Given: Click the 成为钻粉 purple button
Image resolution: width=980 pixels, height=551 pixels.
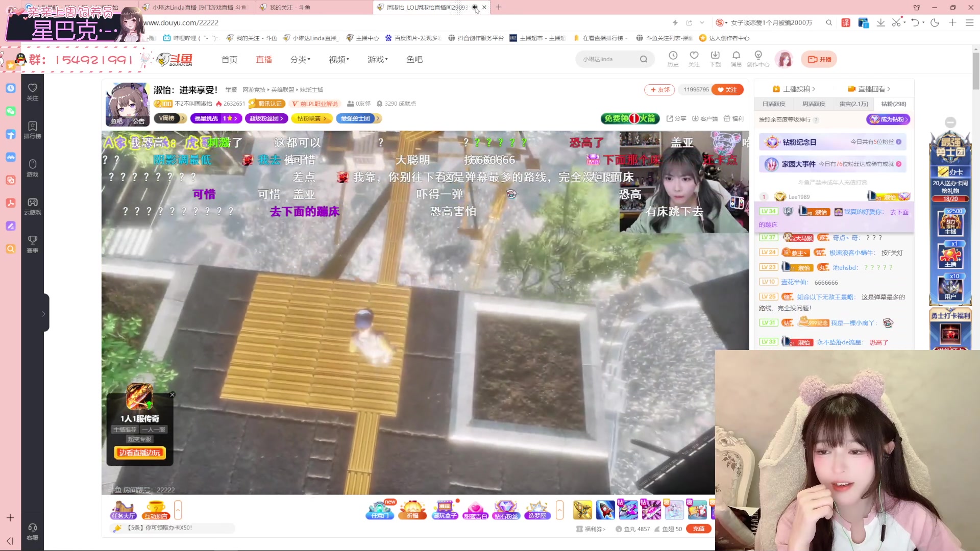Looking at the screenshot, I should click(888, 119).
